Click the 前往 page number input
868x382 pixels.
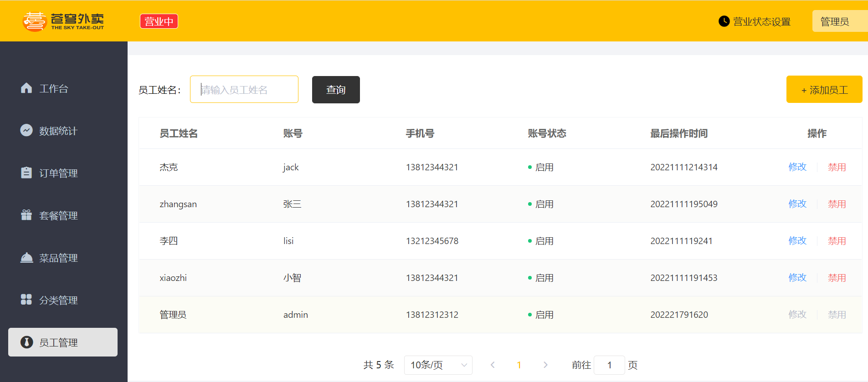609,365
